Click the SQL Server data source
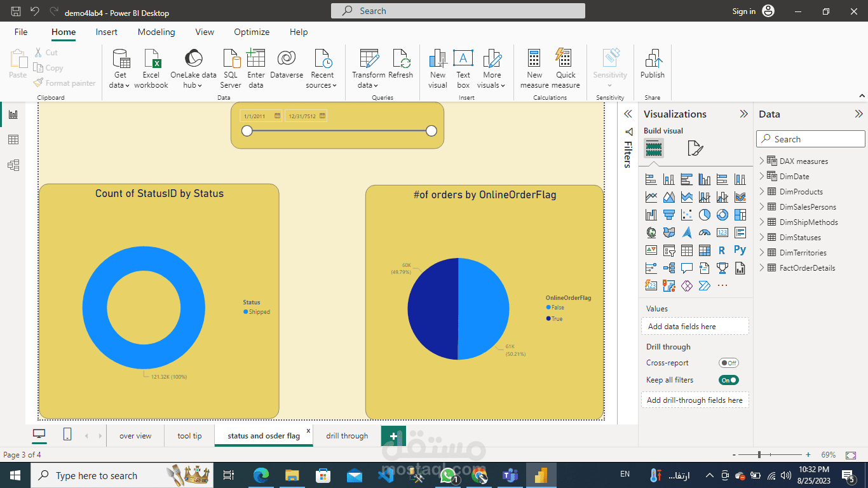This screenshot has height=488, width=868. (231, 69)
